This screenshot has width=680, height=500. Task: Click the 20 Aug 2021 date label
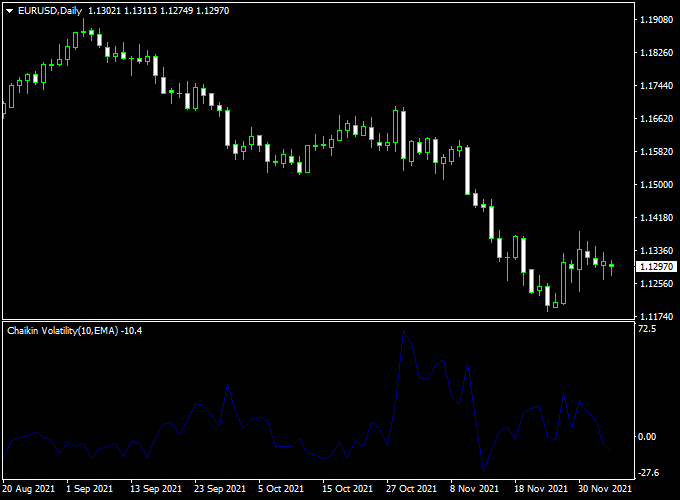pos(29,489)
